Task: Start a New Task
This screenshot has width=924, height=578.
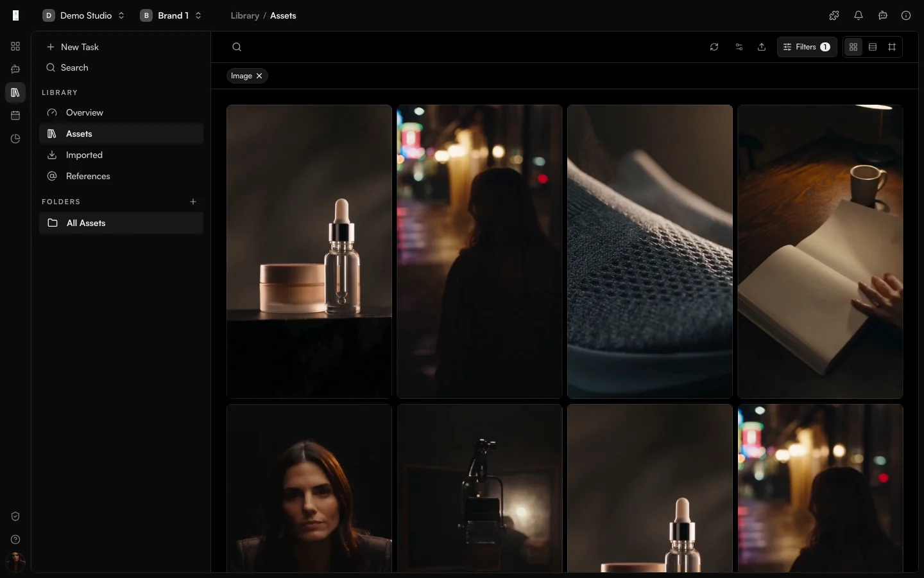Action: (121, 47)
